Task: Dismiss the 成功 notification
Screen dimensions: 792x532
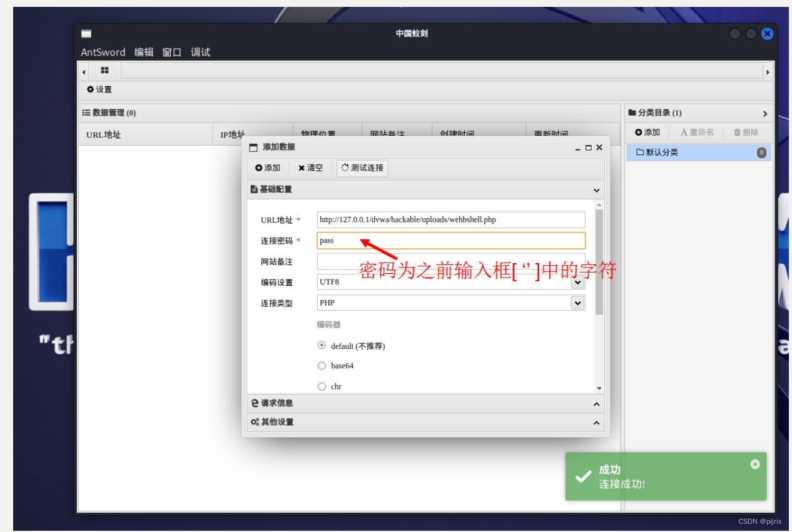Action: click(x=755, y=464)
